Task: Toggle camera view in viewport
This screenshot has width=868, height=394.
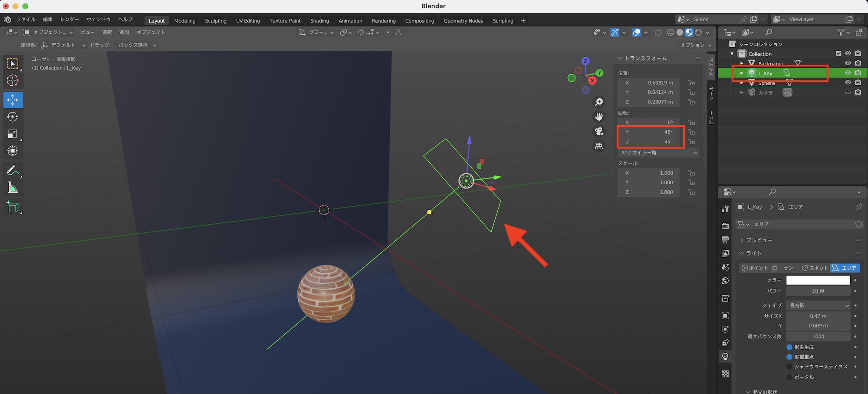Action: pos(599,131)
